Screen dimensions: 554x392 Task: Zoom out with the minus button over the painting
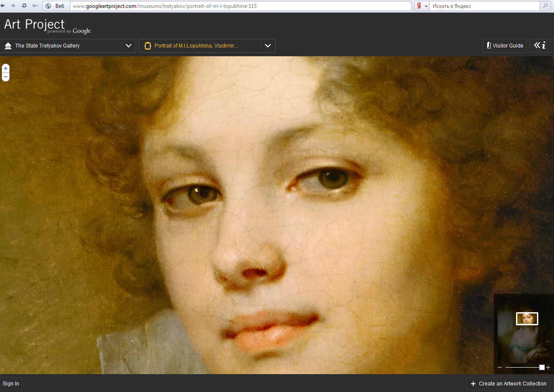coord(6,77)
